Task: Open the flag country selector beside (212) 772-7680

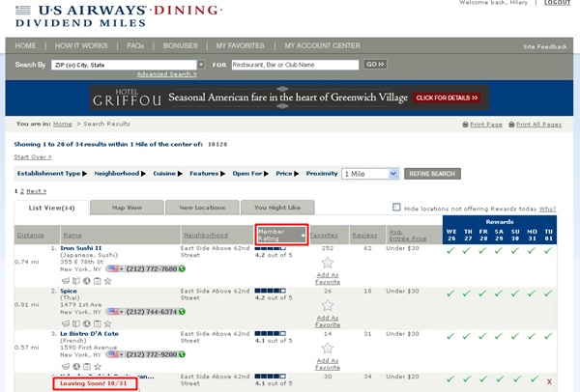Action: coord(116,269)
